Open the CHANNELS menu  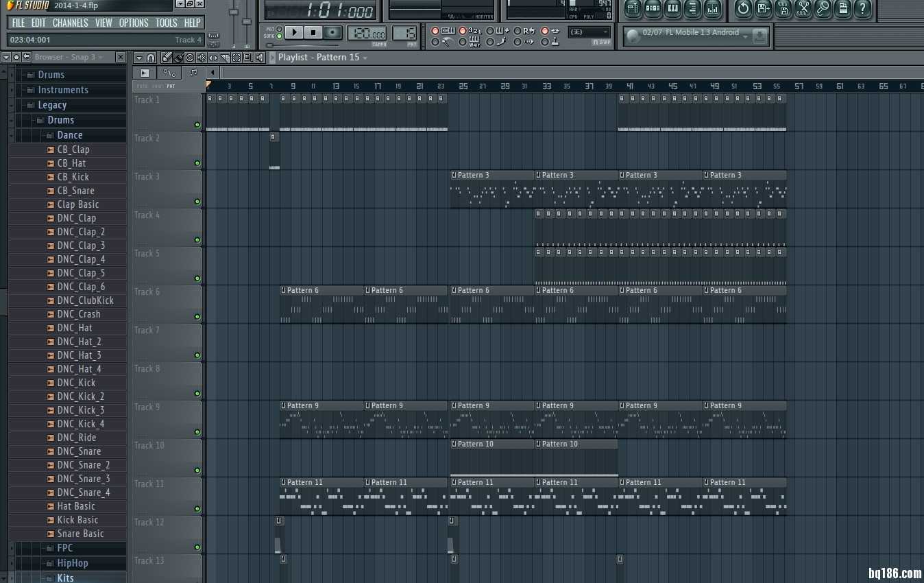click(71, 23)
